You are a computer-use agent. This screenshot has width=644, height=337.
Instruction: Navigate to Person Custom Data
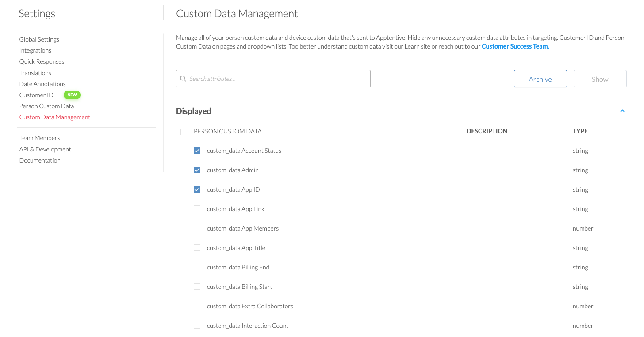pyautogui.click(x=46, y=106)
